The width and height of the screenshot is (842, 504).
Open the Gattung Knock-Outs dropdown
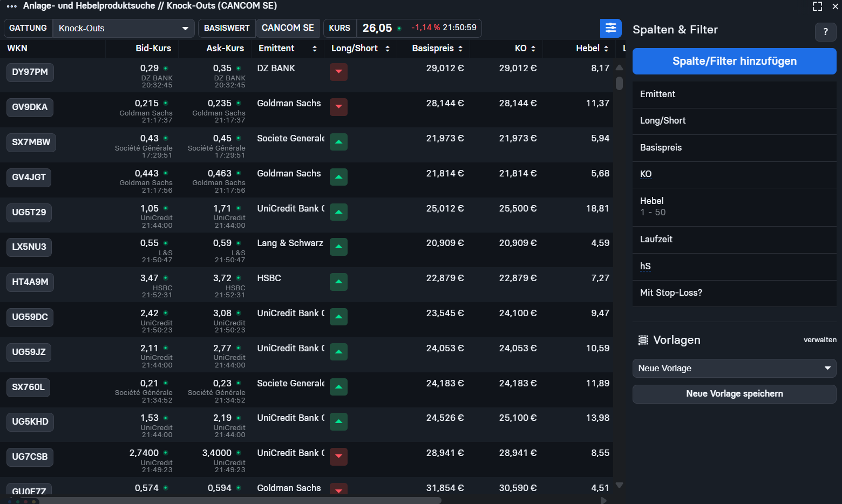124,28
